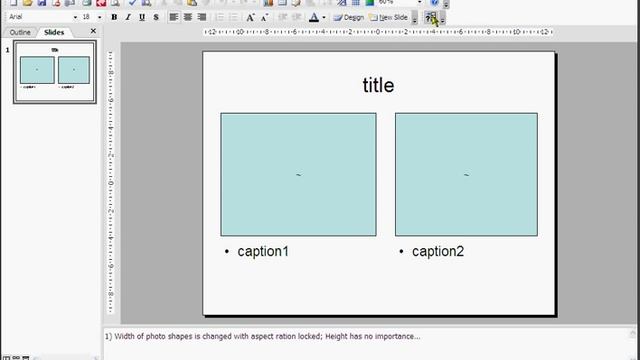The image size is (640, 360).
Task: Open the font name dropdown arrow
Action: pos(75,17)
